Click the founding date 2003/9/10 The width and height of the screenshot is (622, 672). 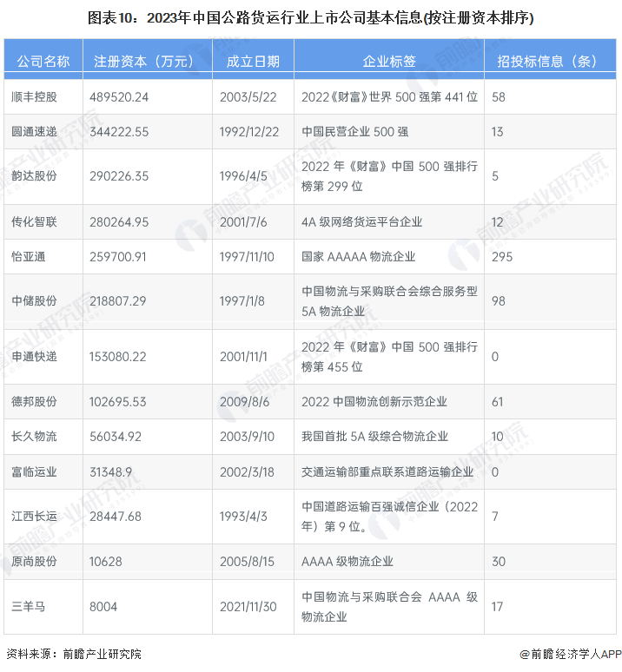tap(247, 437)
